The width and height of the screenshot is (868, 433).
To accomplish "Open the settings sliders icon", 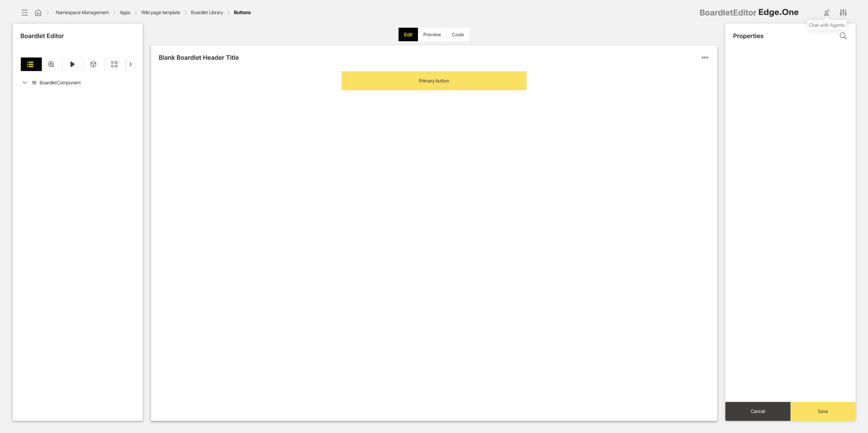I will click(843, 13).
